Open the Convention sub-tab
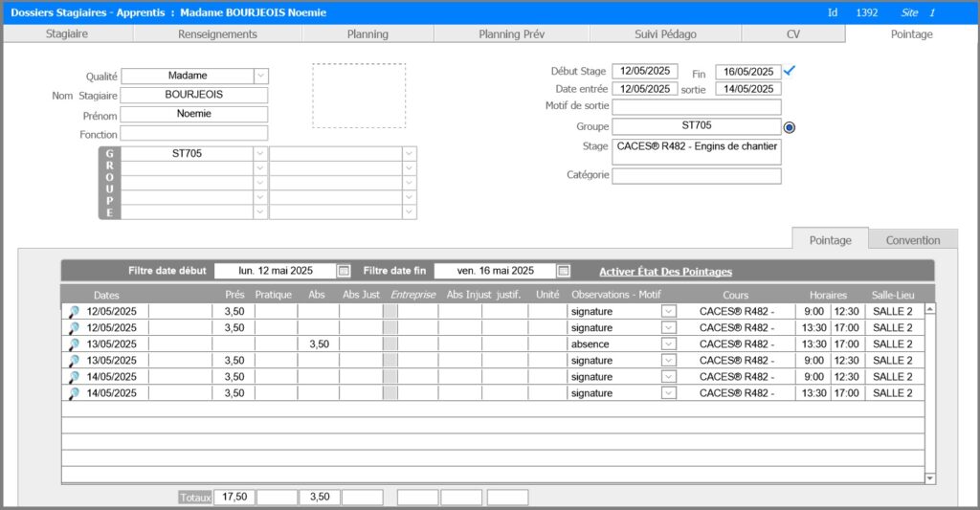980x510 pixels. (x=912, y=240)
